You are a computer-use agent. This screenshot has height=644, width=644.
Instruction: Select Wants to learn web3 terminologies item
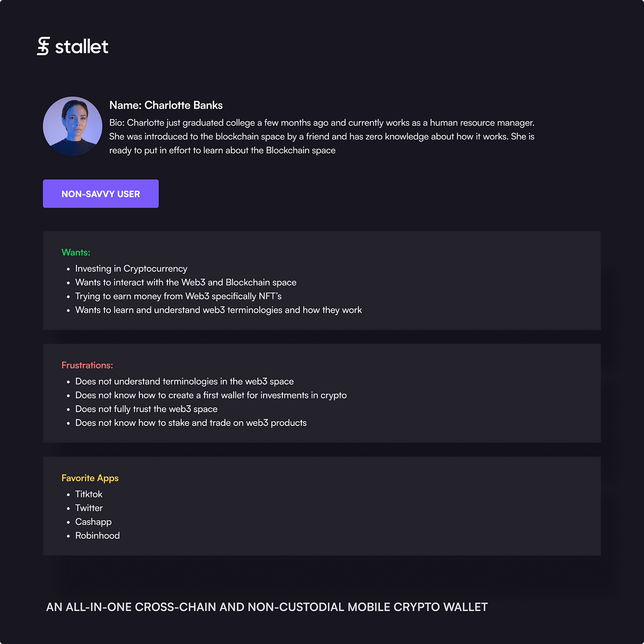tap(218, 310)
